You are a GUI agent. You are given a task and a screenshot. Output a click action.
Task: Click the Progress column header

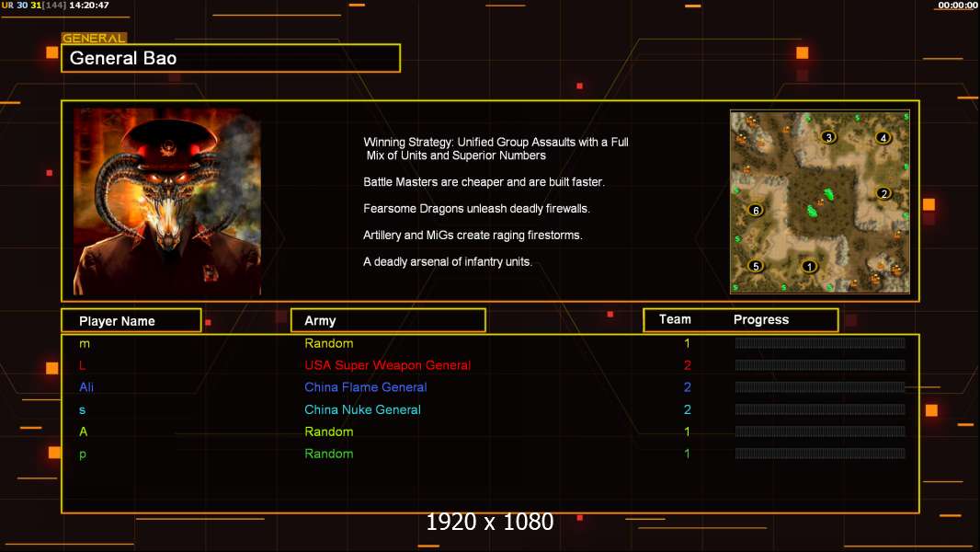click(x=760, y=320)
